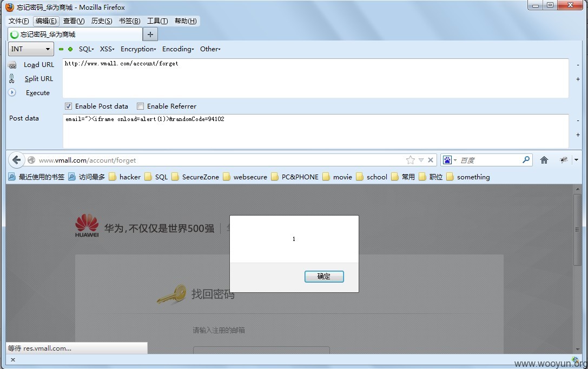Open the school bookmark folder
588x369 pixels.
(372, 177)
